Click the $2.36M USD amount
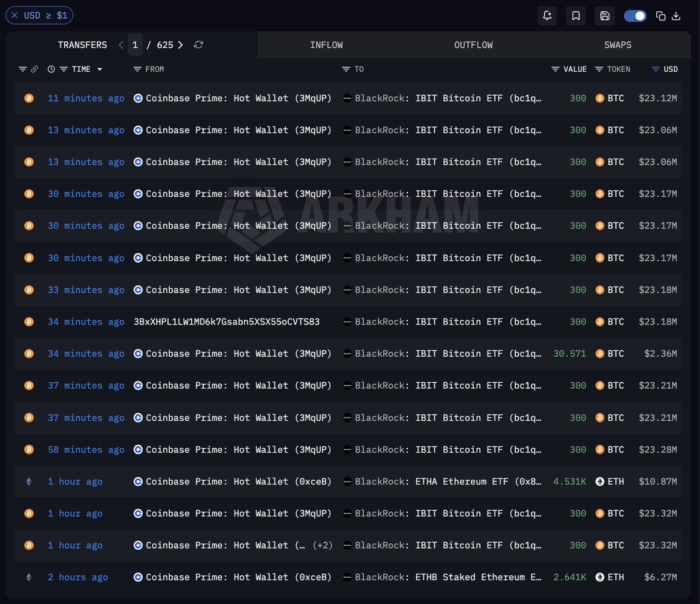Viewport: 700px width, 604px height. (661, 354)
